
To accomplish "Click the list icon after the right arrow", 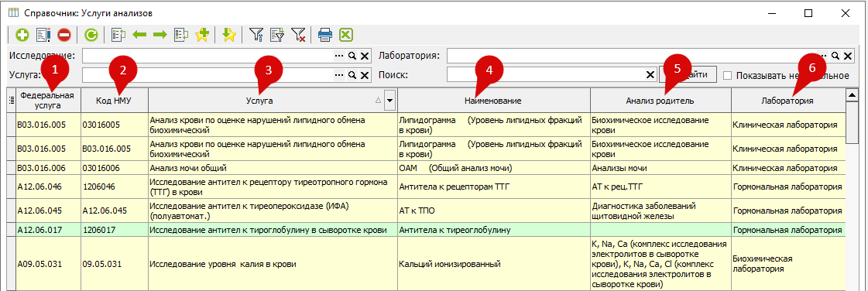I will 181,36.
